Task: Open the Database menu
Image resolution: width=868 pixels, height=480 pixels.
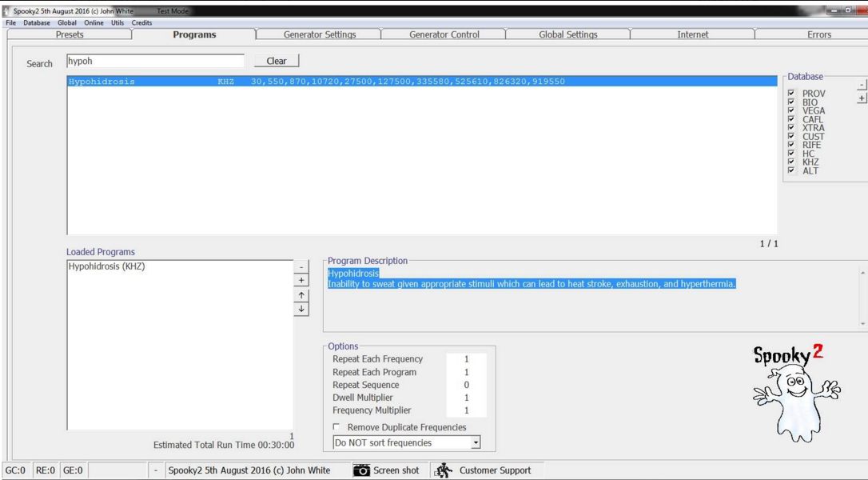Action: click(x=37, y=22)
